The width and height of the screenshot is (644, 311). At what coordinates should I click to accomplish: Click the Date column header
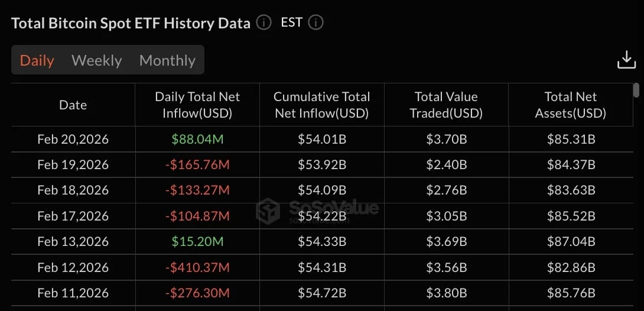(x=73, y=105)
